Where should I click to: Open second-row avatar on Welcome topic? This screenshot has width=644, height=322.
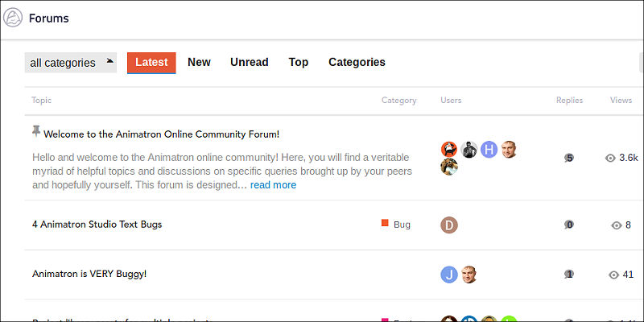pos(449,167)
